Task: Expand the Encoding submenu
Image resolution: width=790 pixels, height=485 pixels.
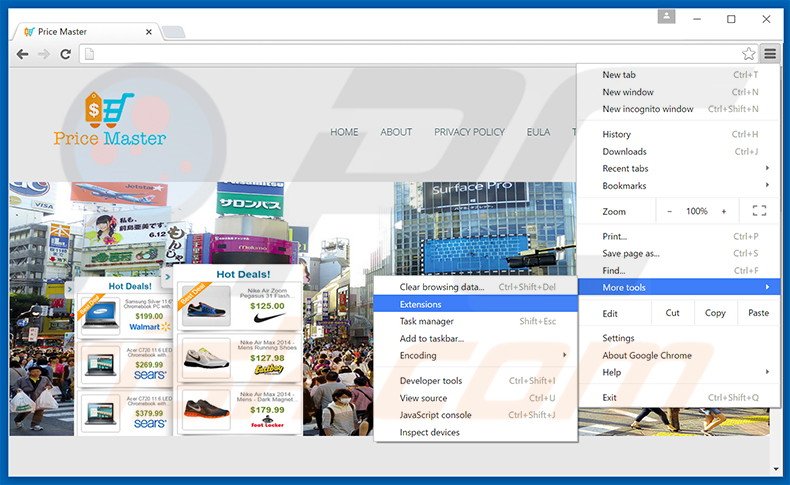Action: (x=476, y=355)
